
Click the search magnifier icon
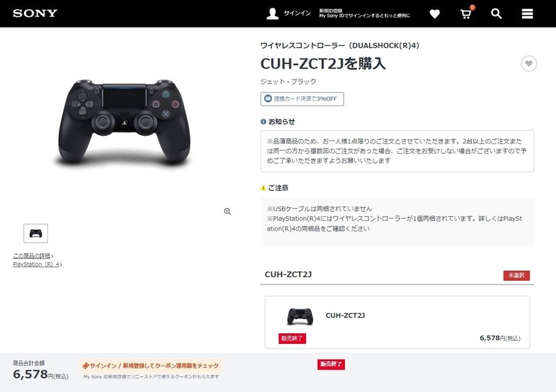[x=496, y=14]
